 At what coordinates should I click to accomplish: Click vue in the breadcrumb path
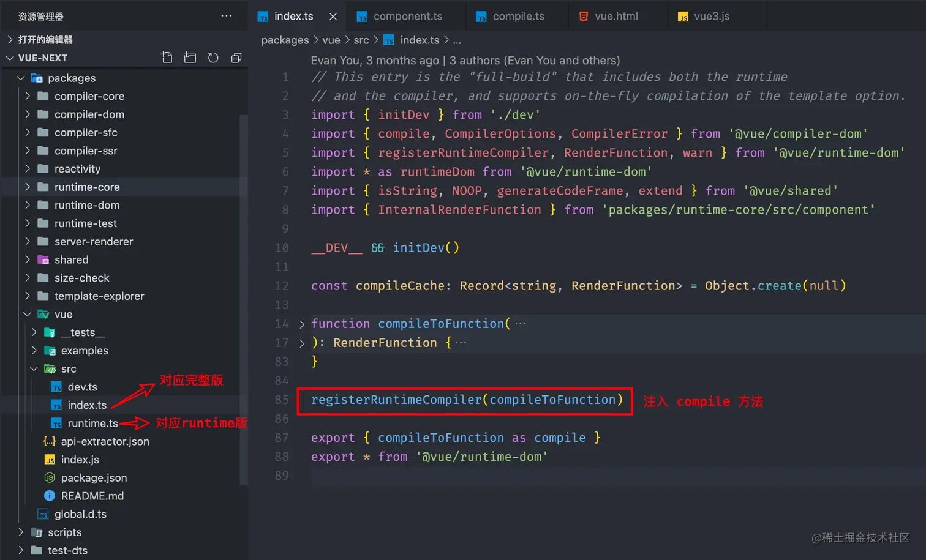[x=331, y=40]
